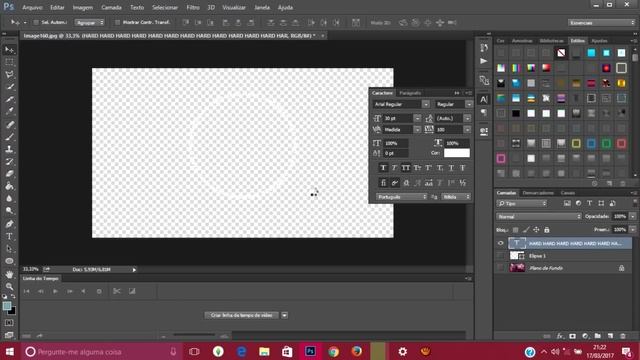This screenshot has height=360, width=640.
Task: Show the Elipse 1 layer
Action: [501, 256]
